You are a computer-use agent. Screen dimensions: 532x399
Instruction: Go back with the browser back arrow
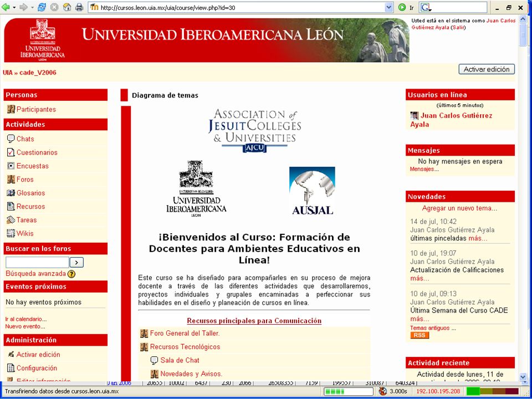click(x=6, y=7)
